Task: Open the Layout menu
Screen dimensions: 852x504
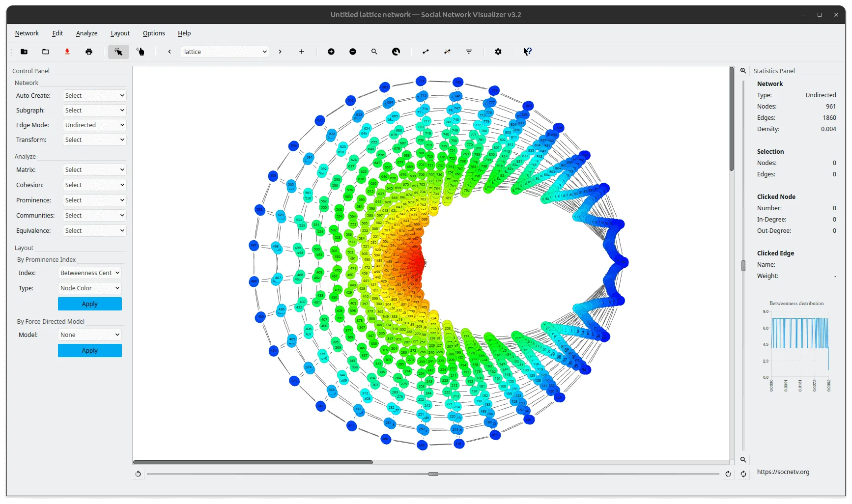Action: pyautogui.click(x=120, y=33)
